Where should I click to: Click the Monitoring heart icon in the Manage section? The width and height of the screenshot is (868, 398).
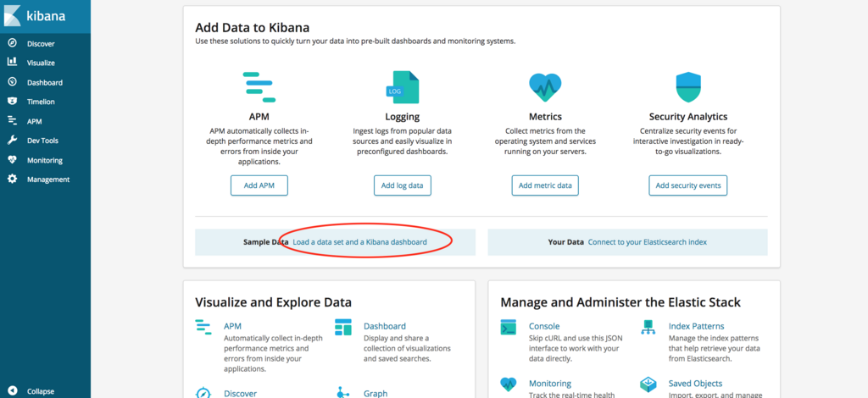pyautogui.click(x=509, y=384)
